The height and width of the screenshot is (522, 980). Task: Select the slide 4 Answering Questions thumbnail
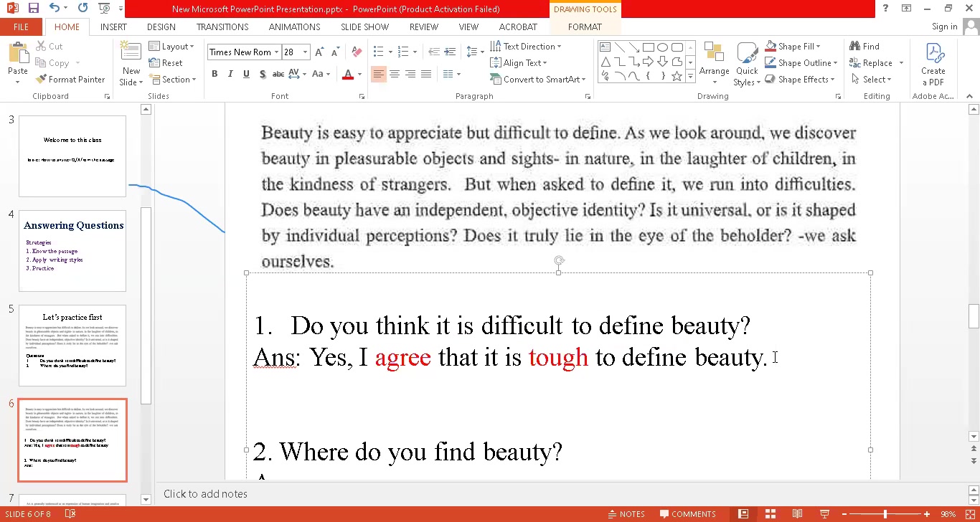[72, 251]
